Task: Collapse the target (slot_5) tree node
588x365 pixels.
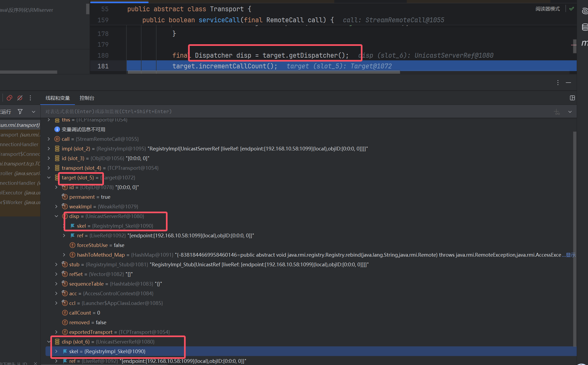Action: point(49,178)
